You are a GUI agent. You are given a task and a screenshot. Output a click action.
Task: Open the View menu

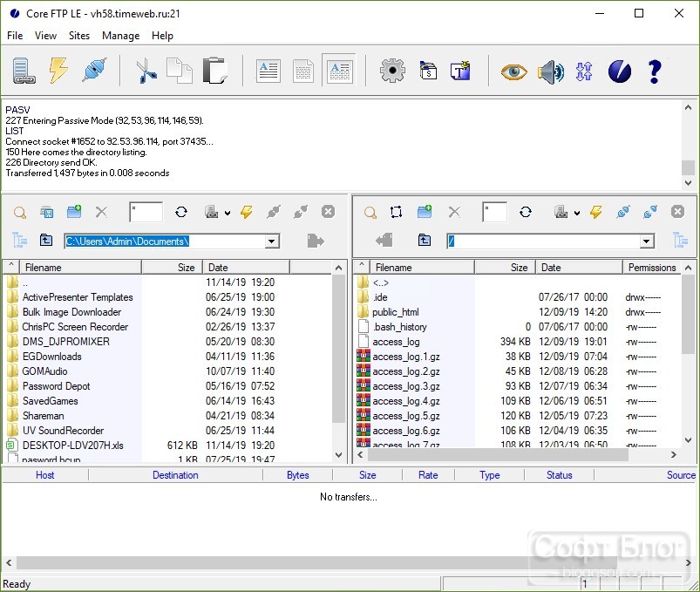click(45, 36)
